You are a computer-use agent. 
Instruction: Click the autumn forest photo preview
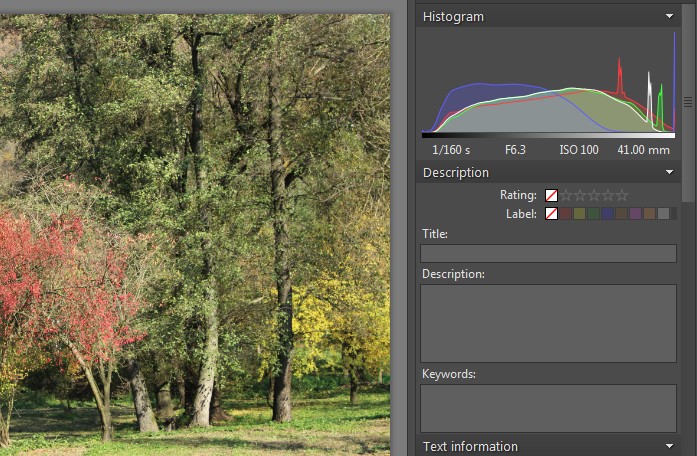(195, 235)
